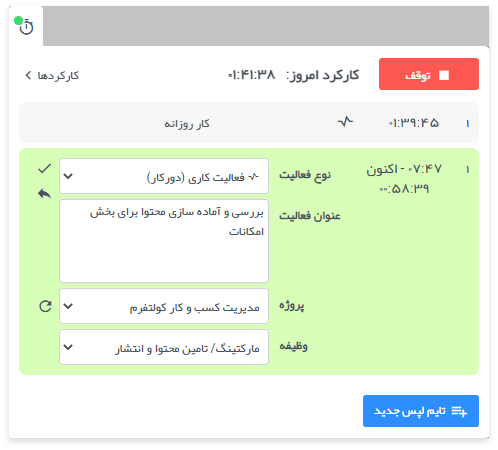Click the عنوان فعالیت text area
The image size is (498, 450).
(x=164, y=241)
